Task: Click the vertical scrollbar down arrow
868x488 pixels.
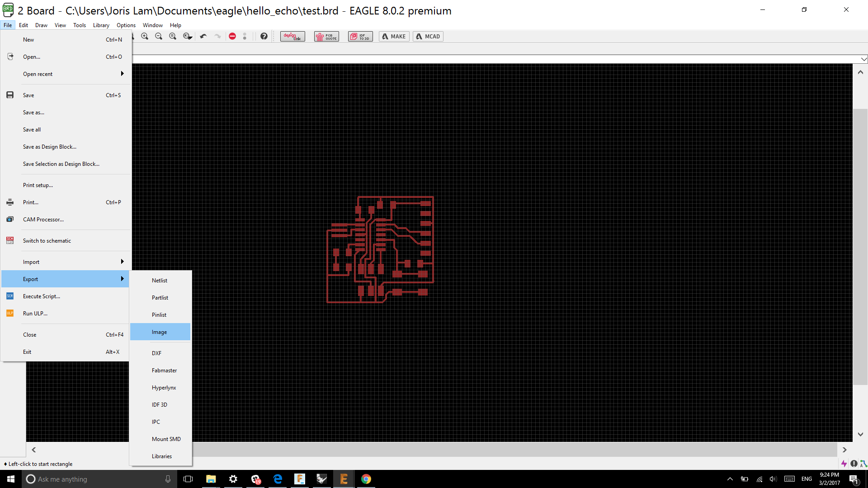Action: click(860, 434)
